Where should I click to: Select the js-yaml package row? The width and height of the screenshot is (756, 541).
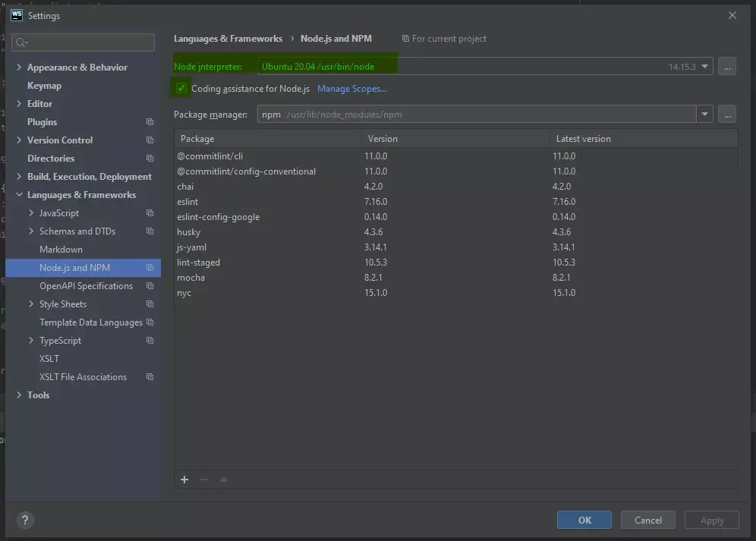tap(455, 247)
